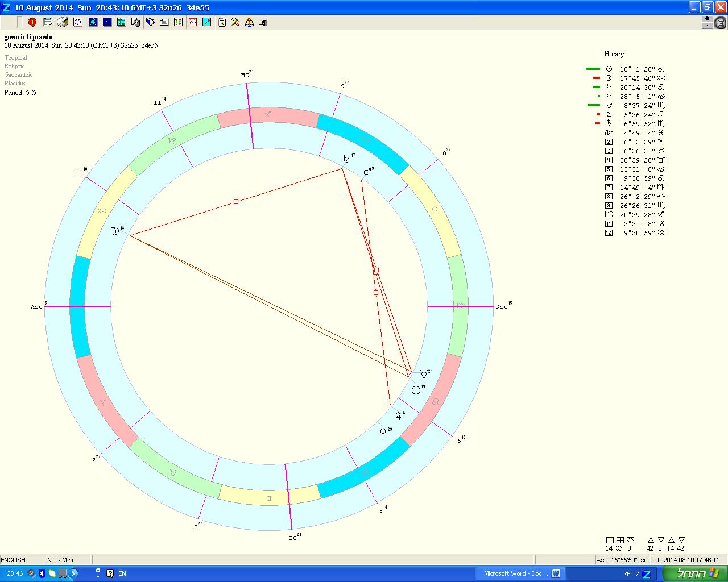Open the table grid icon in toolbar
The image size is (728, 582).
47,22
